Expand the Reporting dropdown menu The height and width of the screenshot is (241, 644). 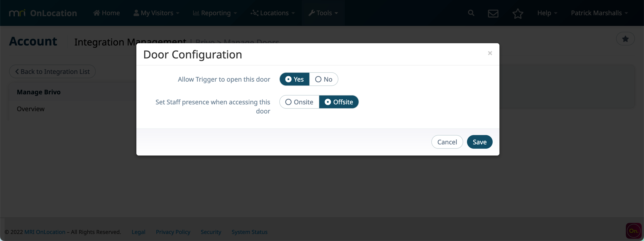(x=215, y=13)
